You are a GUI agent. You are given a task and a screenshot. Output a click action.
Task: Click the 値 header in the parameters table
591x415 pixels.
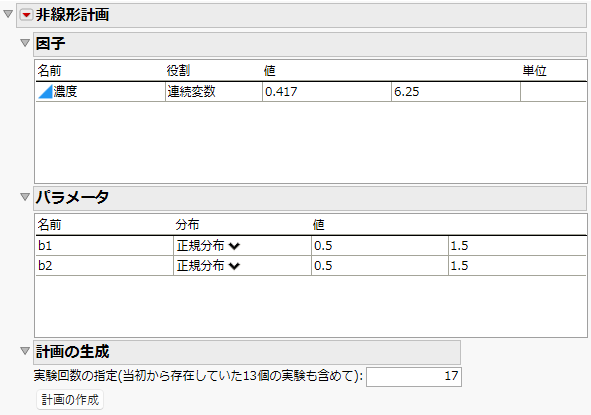click(x=319, y=225)
